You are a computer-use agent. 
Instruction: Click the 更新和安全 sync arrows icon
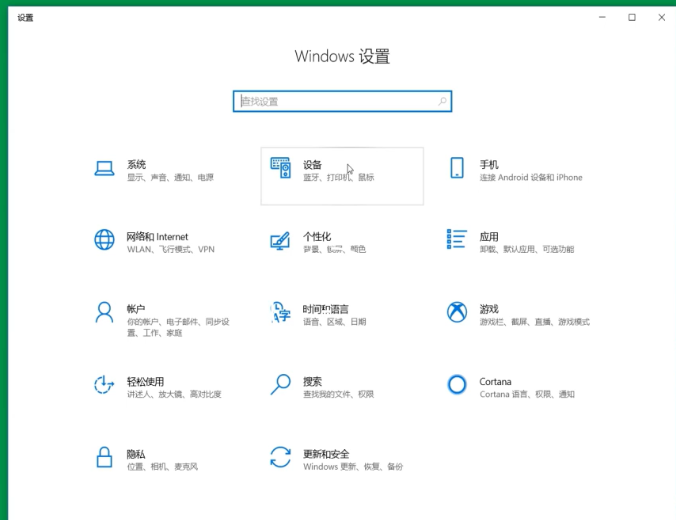click(x=281, y=457)
